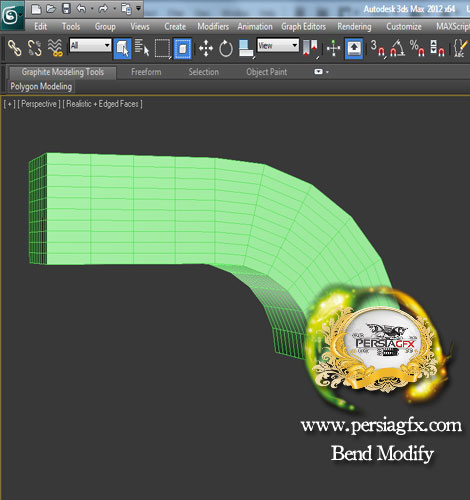
Task: Open the [Realistic + Edged Faces] shading menu
Action: coord(103,104)
